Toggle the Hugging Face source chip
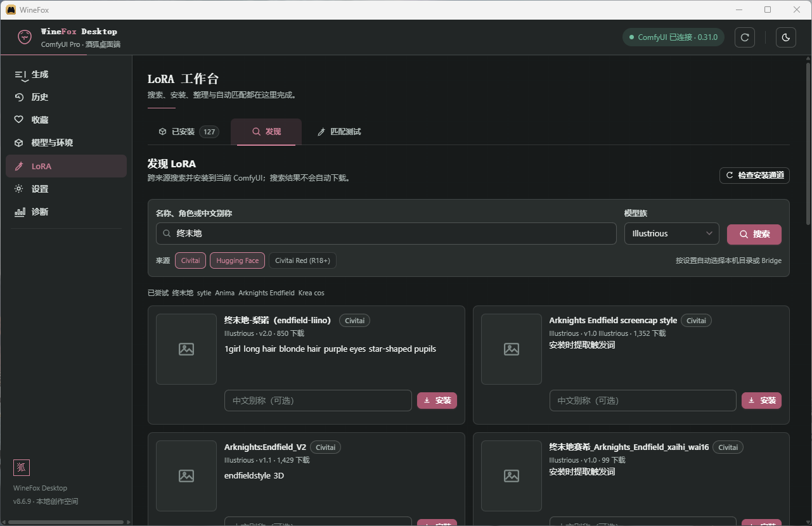This screenshot has width=812, height=526. coord(238,260)
